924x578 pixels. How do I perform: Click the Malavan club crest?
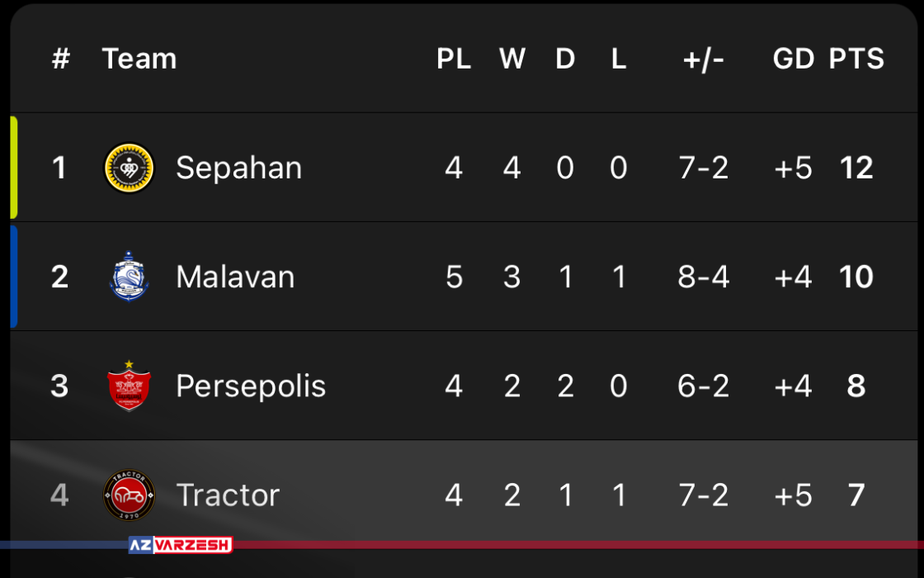pyautogui.click(x=129, y=277)
